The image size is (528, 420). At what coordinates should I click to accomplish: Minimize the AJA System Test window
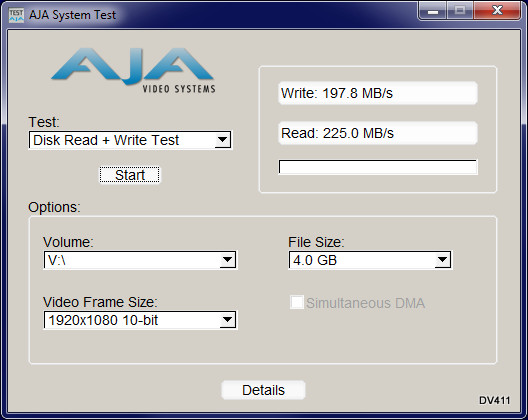[433, 11]
